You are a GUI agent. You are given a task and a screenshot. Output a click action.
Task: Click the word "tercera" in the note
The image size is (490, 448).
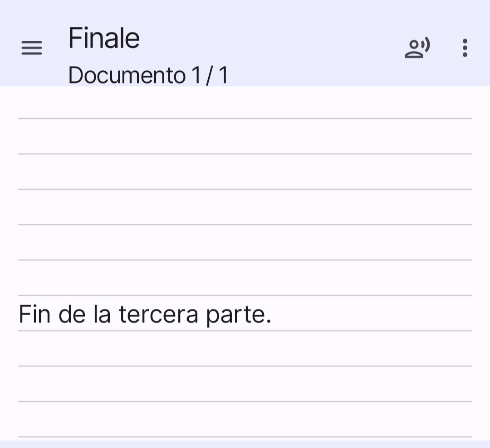(x=158, y=314)
